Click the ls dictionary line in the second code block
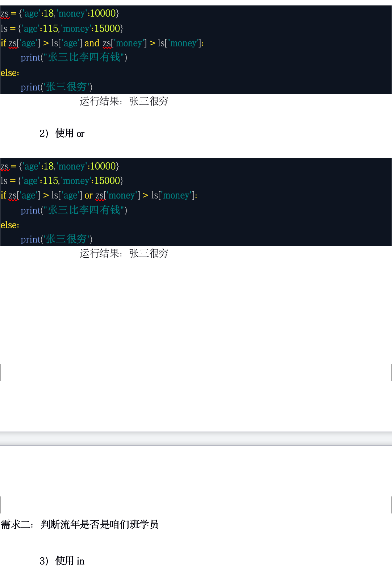The width and height of the screenshot is (392, 566). [62, 181]
